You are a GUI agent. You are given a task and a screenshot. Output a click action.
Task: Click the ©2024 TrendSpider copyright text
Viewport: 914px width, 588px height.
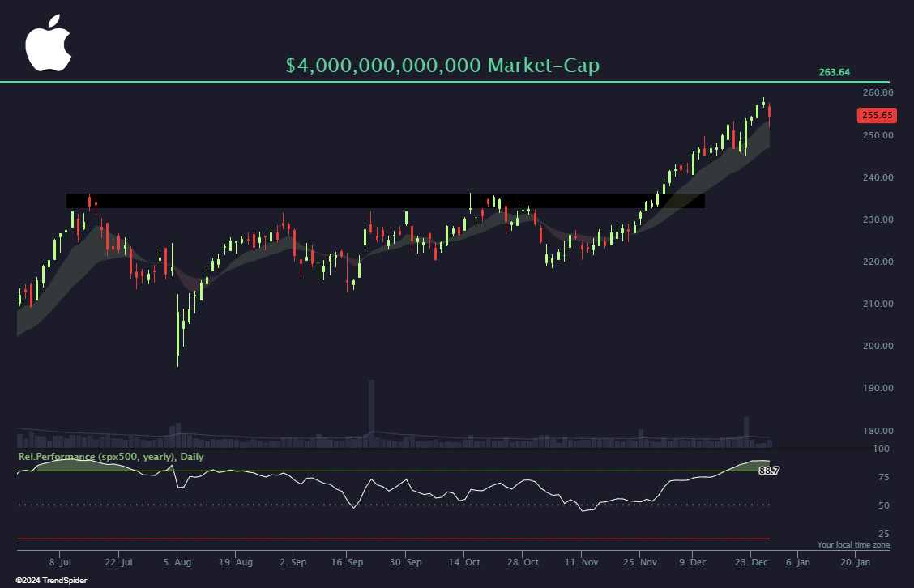(x=51, y=580)
